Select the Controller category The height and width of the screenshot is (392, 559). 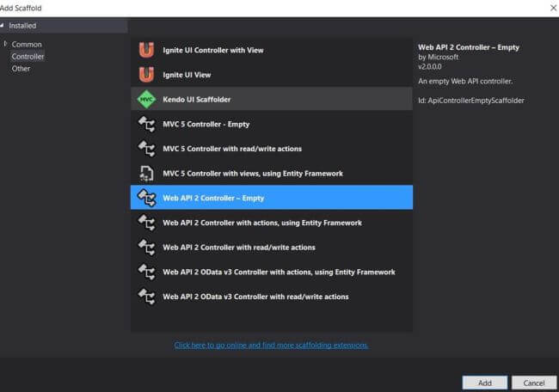tap(28, 56)
